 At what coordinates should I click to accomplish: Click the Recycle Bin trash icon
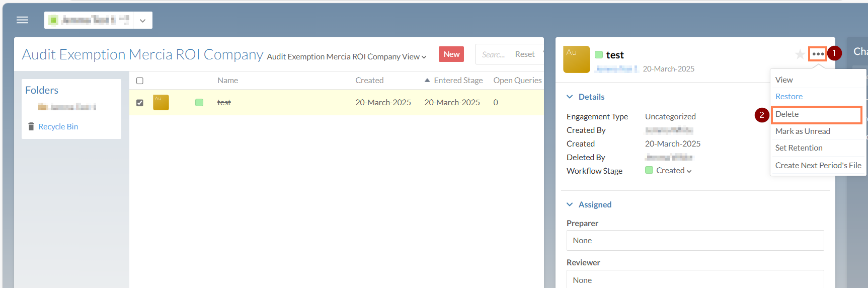tap(31, 126)
